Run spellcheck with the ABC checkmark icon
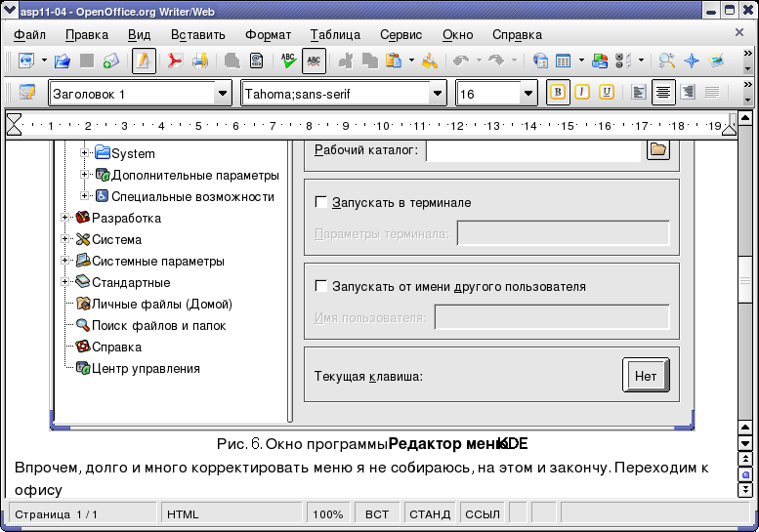The height and width of the screenshot is (532, 759). [288, 61]
